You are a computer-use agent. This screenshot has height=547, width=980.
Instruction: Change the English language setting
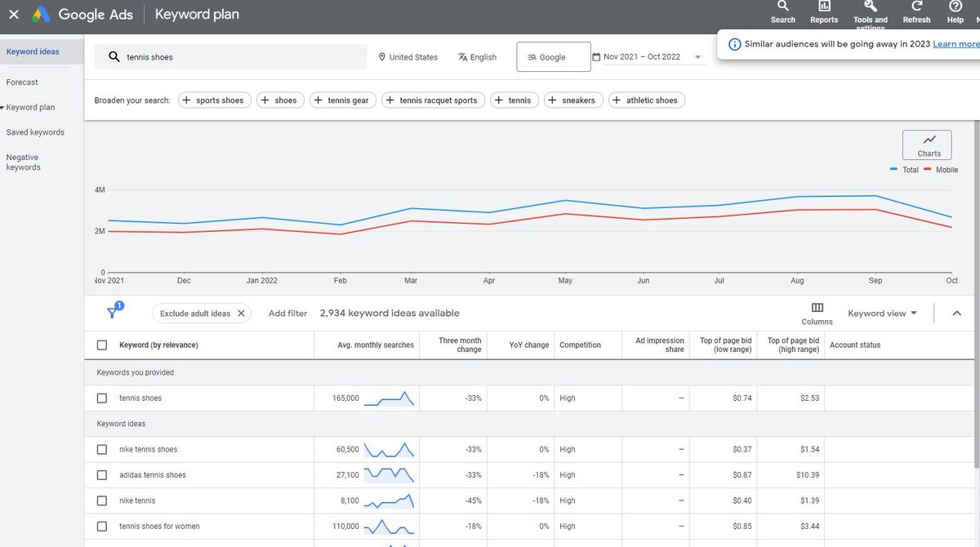coord(478,57)
